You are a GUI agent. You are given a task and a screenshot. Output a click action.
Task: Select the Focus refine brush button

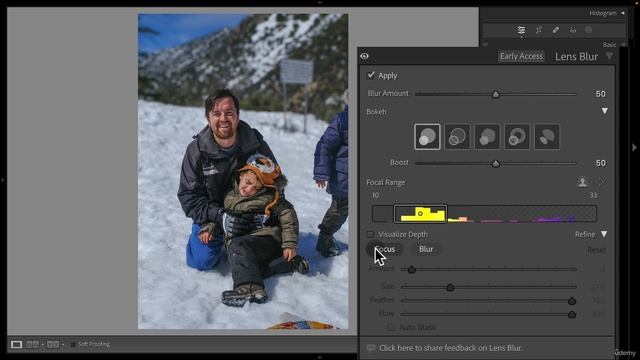click(x=384, y=249)
